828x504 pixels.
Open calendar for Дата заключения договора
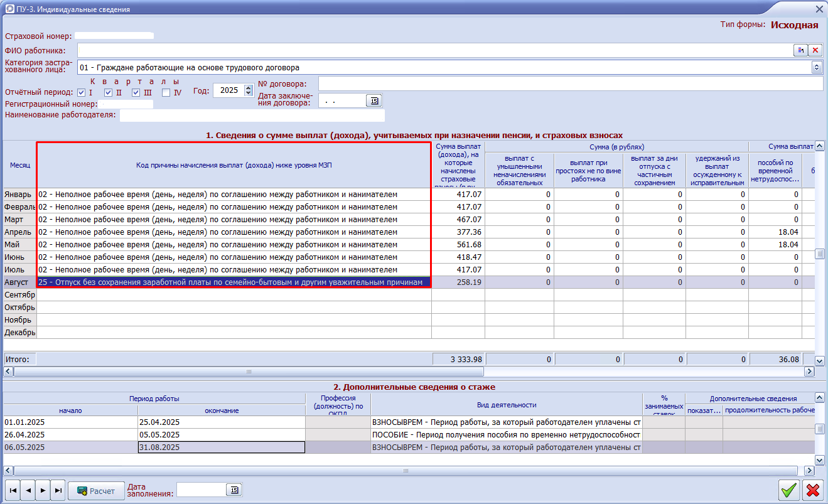click(374, 101)
